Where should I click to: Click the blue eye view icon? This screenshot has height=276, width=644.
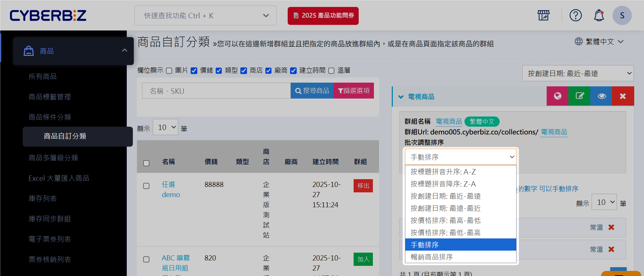[x=601, y=96]
